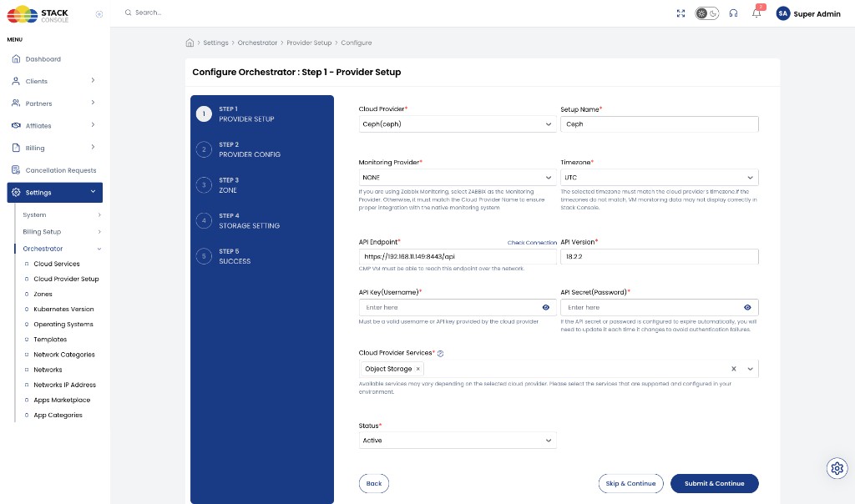Expand Billing menu chevron
The image size is (855, 504).
pos(94,147)
